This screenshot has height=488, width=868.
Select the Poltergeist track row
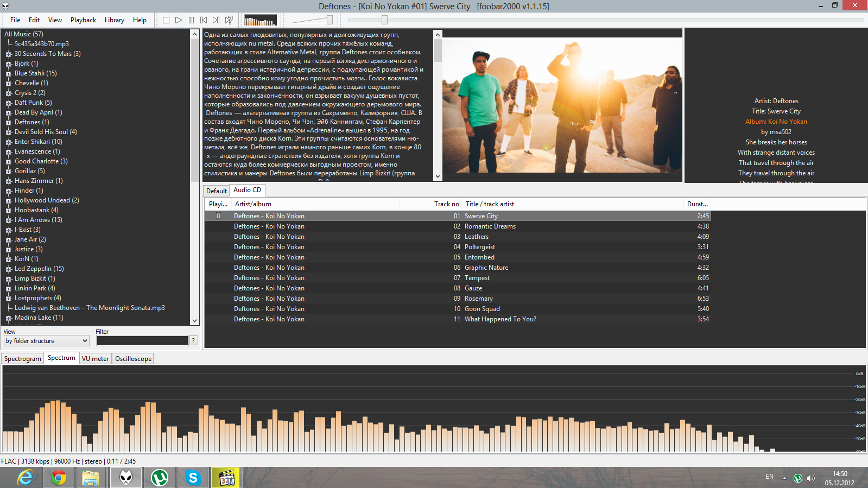(457, 247)
